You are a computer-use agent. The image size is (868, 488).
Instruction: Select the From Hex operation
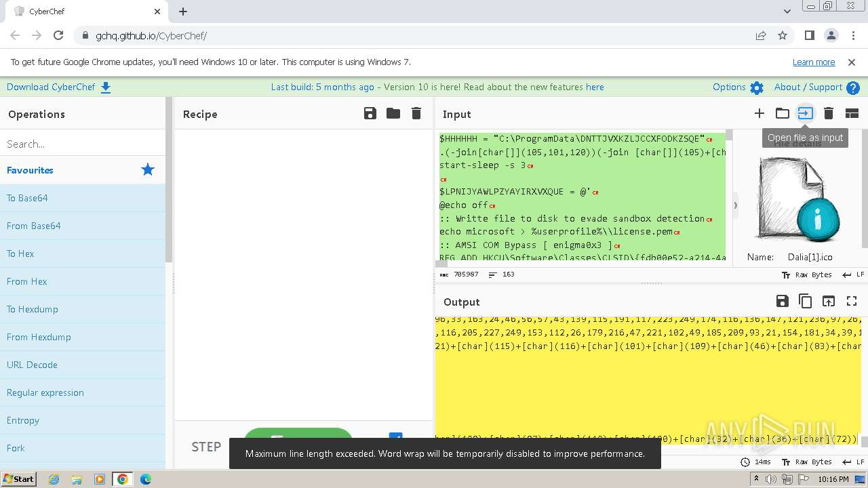pyautogui.click(x=83, y=281)
